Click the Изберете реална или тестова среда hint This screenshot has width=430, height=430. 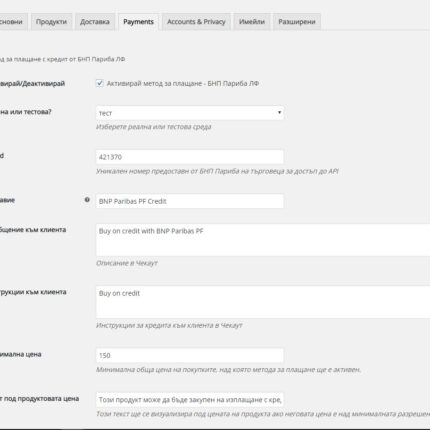tap(154, 127)
